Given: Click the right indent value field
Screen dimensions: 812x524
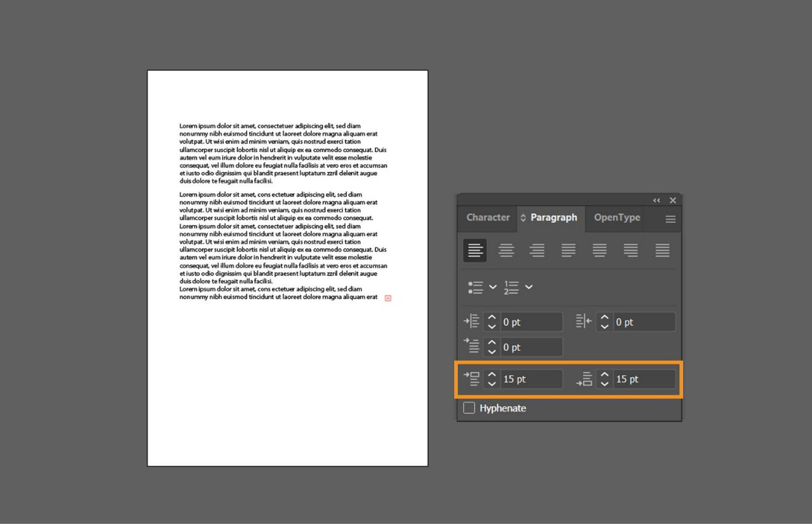Looking at the screenshot, I should [x=643, y=322].
